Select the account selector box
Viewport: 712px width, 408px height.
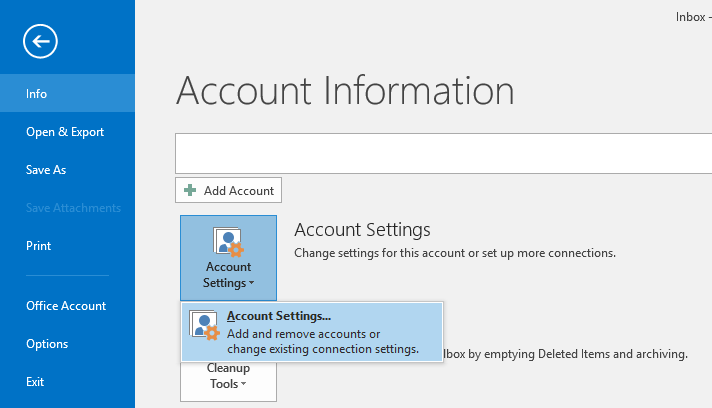[x=444, y=153]
